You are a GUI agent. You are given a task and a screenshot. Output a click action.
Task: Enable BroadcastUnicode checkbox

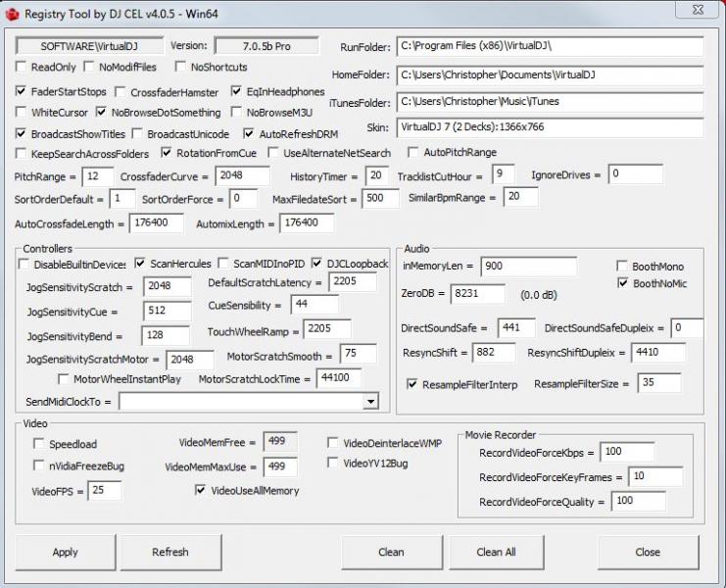(137, 133)
